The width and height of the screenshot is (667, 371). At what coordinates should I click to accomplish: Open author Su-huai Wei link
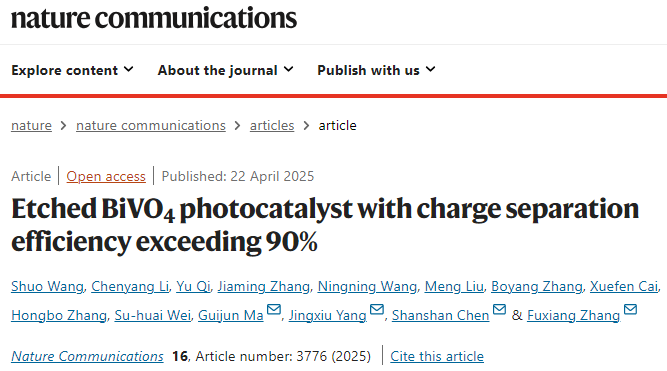[153, 315]
